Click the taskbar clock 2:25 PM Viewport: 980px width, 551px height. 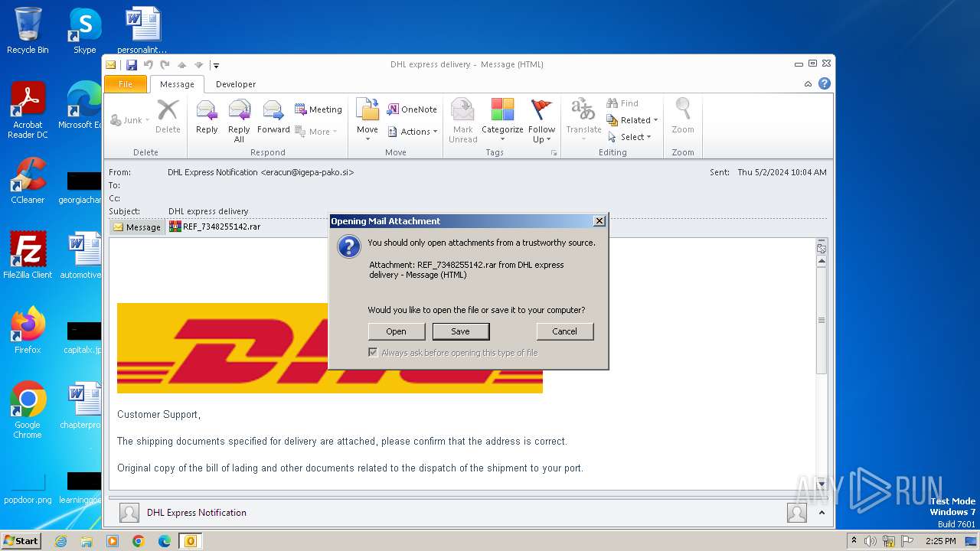(x=940, y=541)
